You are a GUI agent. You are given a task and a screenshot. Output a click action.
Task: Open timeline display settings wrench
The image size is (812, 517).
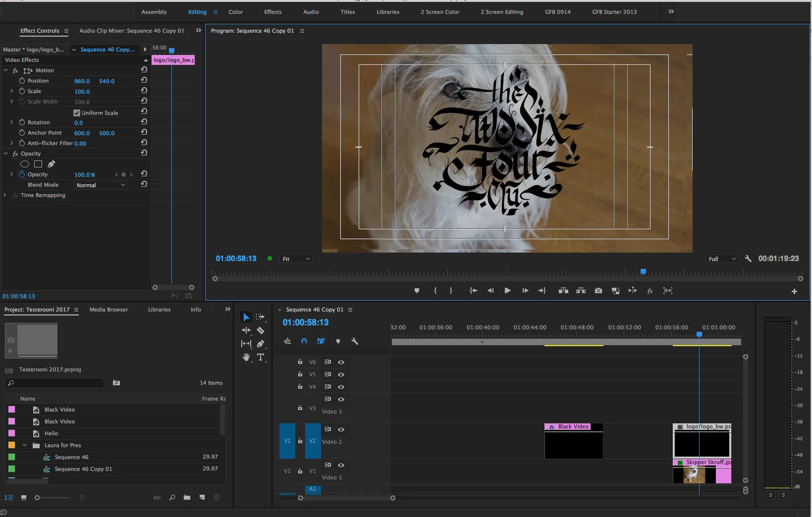pyautogui.click(x=355, y=341)
